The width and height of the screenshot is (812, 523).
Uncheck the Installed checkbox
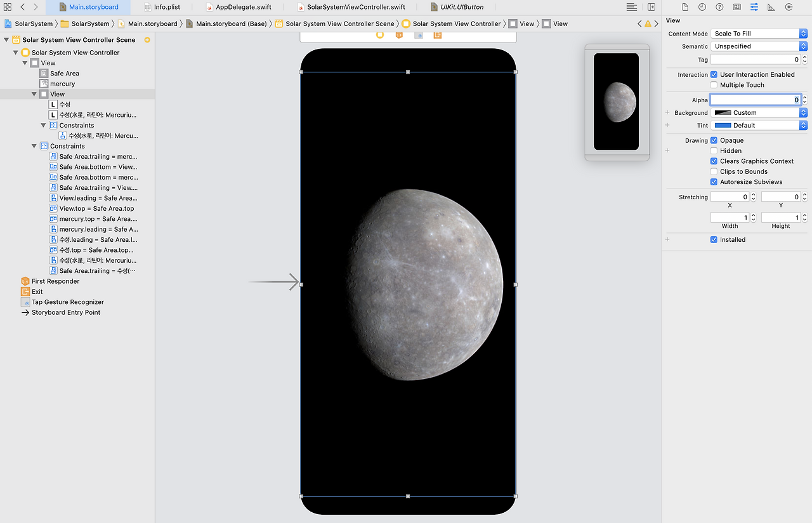(714, 240)
